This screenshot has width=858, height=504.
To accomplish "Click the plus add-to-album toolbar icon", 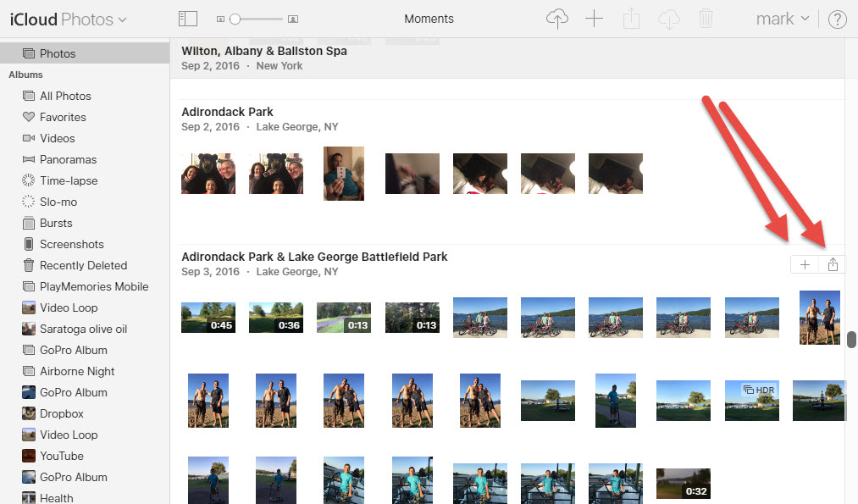I will (x=594, y=19).
